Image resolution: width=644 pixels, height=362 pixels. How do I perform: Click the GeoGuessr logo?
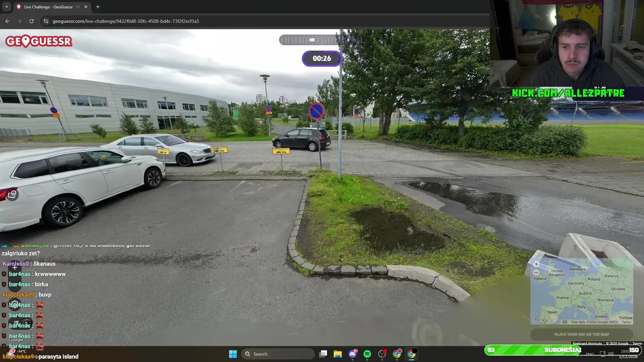tap(39, 41)
